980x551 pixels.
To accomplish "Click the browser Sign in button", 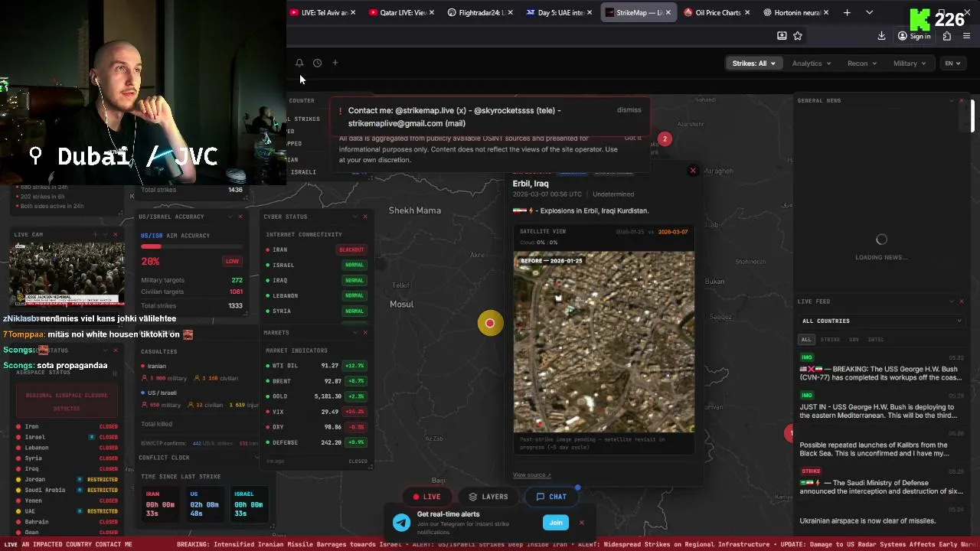I will pyautogui.click(x=914, y=36).
